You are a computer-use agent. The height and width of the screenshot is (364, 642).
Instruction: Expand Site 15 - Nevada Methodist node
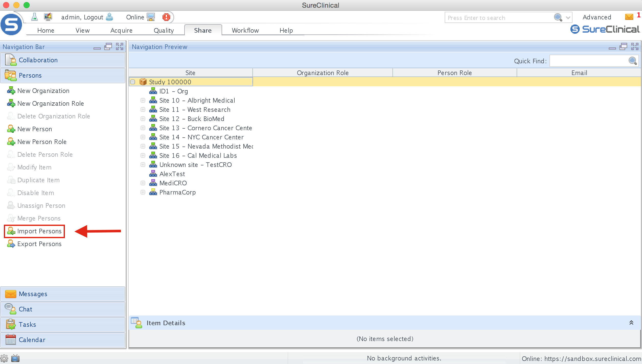pyautogui.click(x=143, y=146)
